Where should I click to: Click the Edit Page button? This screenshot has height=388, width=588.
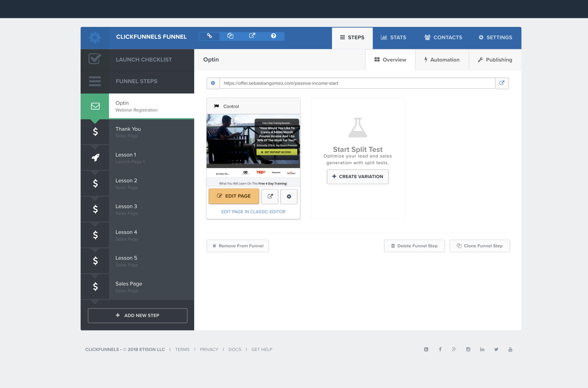[x=234, y=196]
